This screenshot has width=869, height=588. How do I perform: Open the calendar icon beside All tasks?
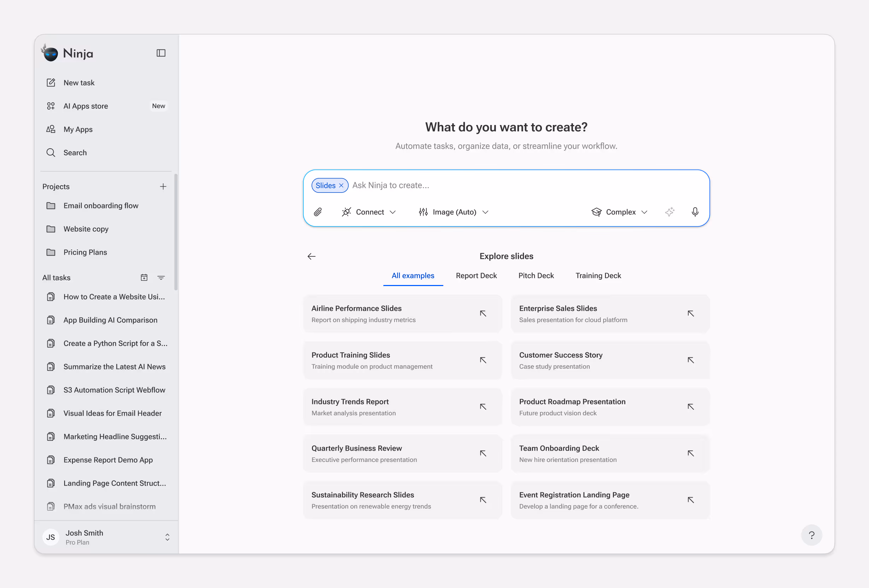point(144,277)
